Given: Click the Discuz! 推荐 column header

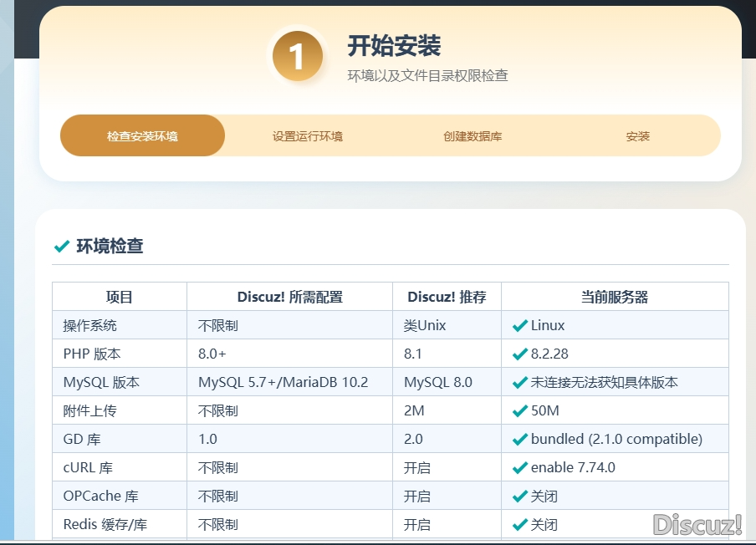Looking at the screenshot, I should click(447, 297).
